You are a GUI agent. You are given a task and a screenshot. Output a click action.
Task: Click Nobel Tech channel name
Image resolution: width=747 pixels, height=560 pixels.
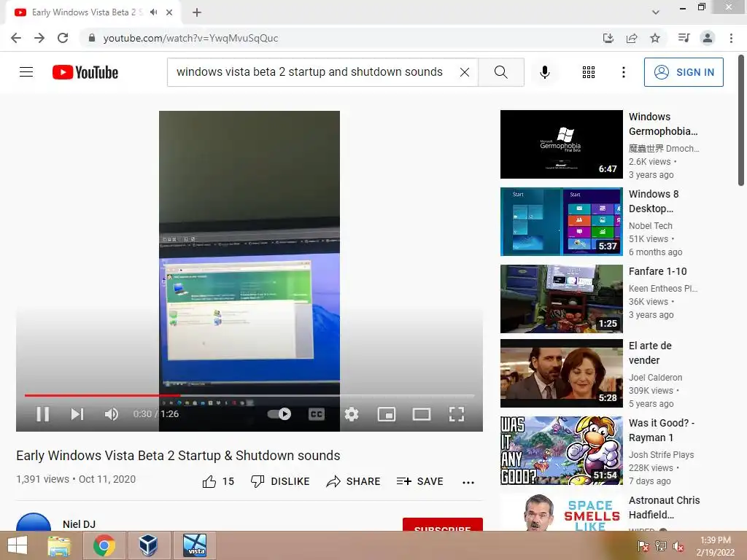point(650,226)
